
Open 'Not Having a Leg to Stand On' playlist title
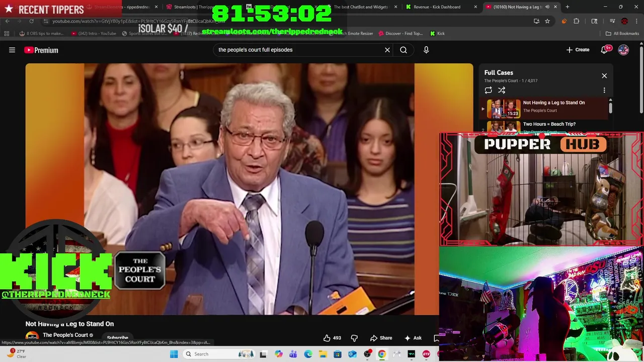[553, 103]
